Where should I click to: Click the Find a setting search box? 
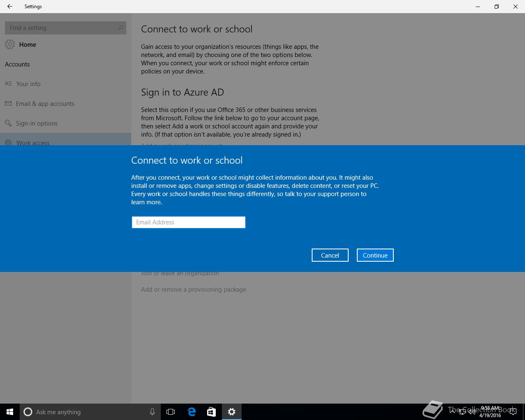click(x=66, y=28)
